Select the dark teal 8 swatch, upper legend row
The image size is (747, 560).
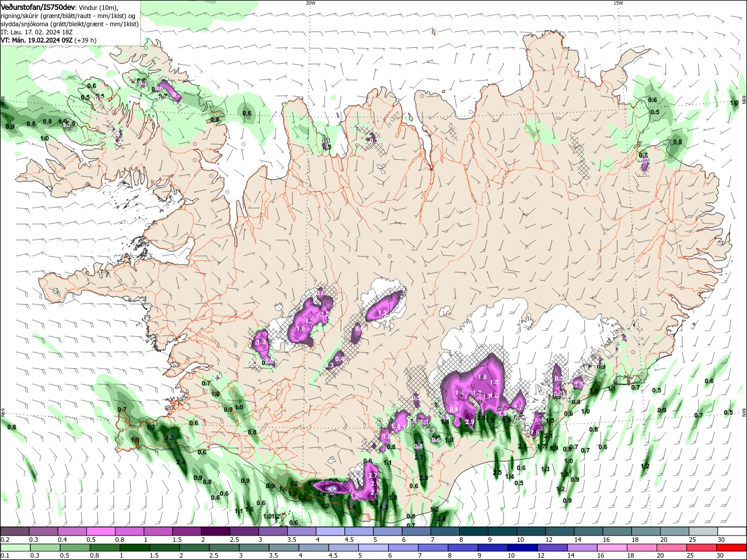point(474,531)
